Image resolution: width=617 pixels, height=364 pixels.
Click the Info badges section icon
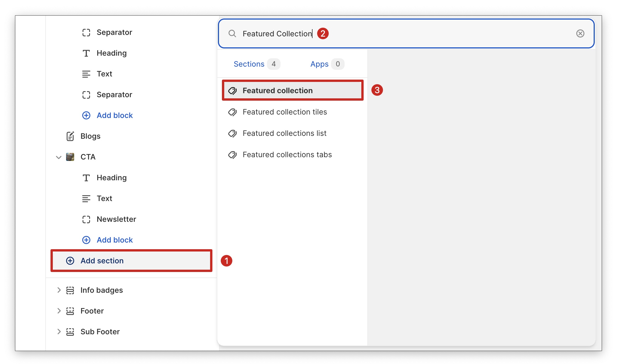[70, 290]
